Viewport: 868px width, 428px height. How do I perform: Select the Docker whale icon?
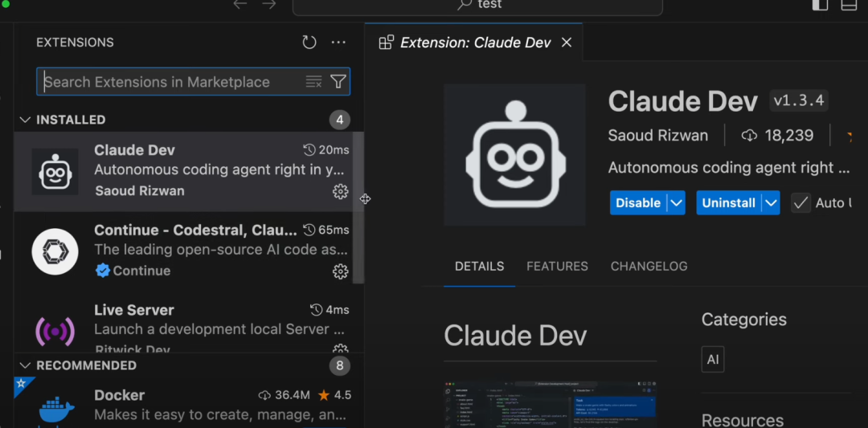(56, 410)
